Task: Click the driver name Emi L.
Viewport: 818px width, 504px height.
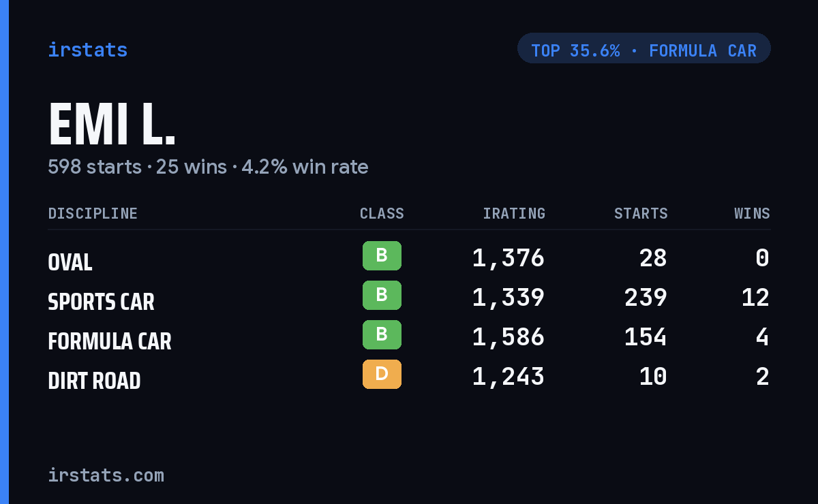Action: click(112, 125)
